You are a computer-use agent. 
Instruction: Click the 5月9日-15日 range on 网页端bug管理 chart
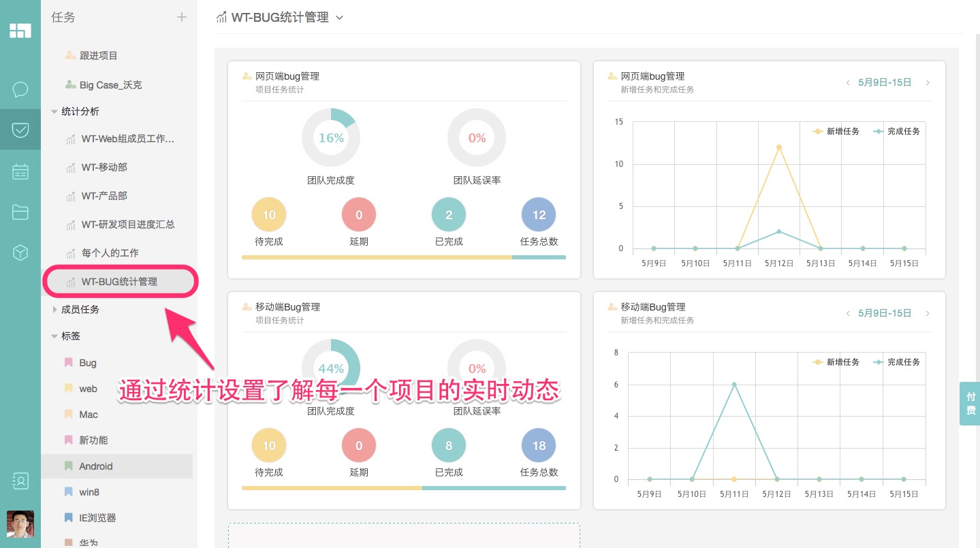[x=885, y=83]
